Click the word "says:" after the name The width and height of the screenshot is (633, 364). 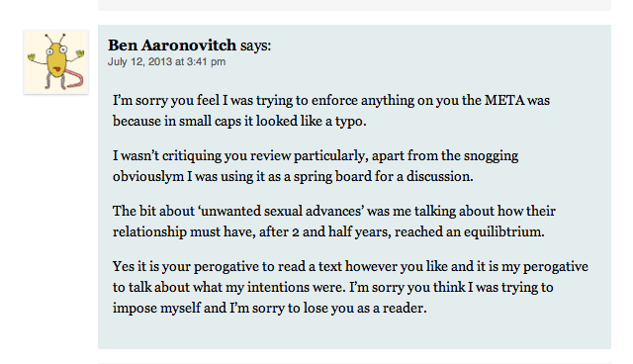pyautogui.click(x=255, y=45)
